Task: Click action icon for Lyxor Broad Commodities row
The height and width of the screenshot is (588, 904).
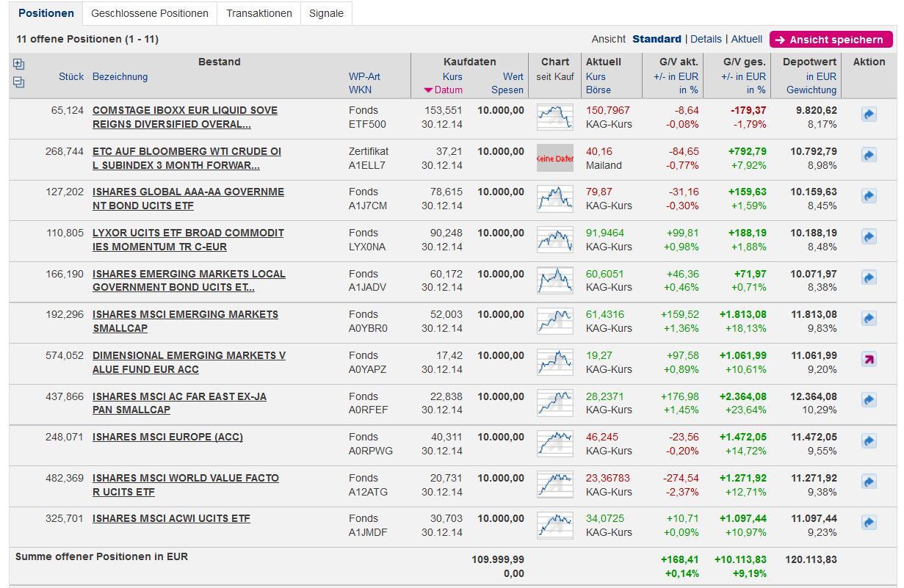Action: pos(869,237)
